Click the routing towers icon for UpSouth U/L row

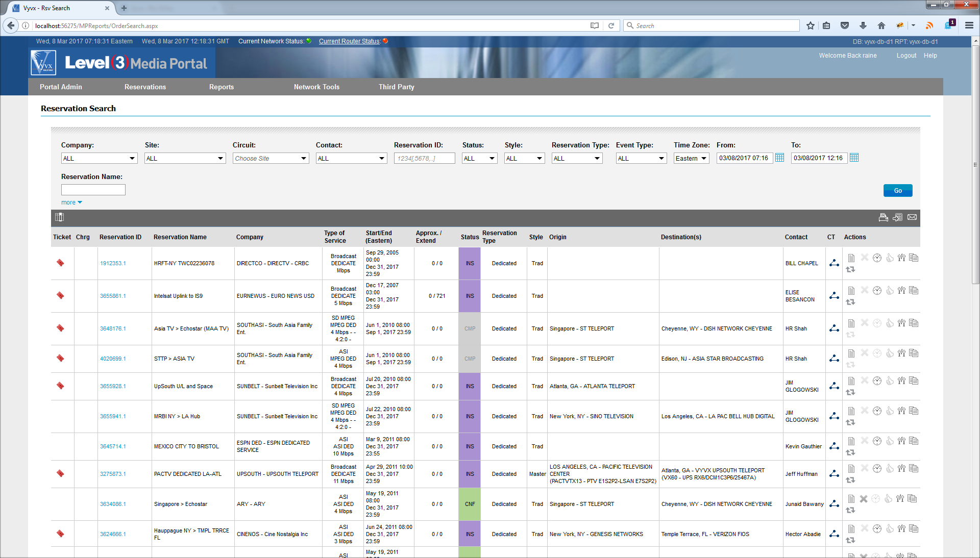901,381
